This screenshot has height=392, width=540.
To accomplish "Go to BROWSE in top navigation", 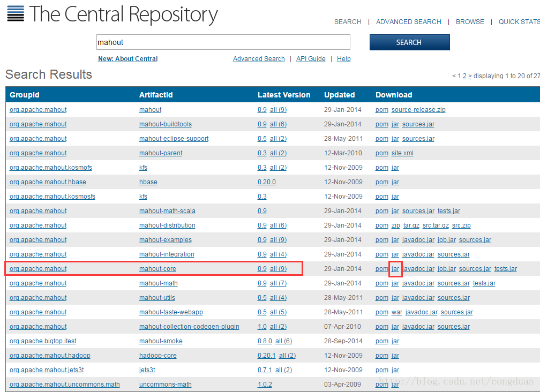I will pyautogui.click(x=470, y=21).
